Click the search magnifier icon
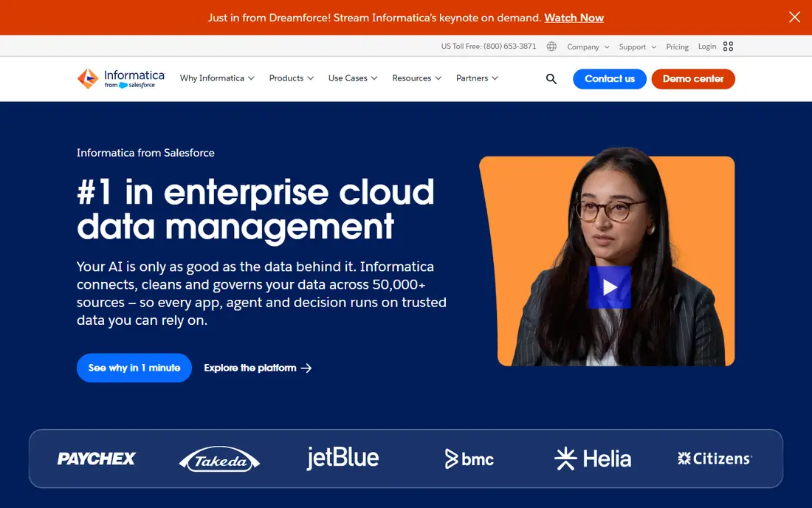Viewport: 812px width, 508px height. (x=551, y=79)
